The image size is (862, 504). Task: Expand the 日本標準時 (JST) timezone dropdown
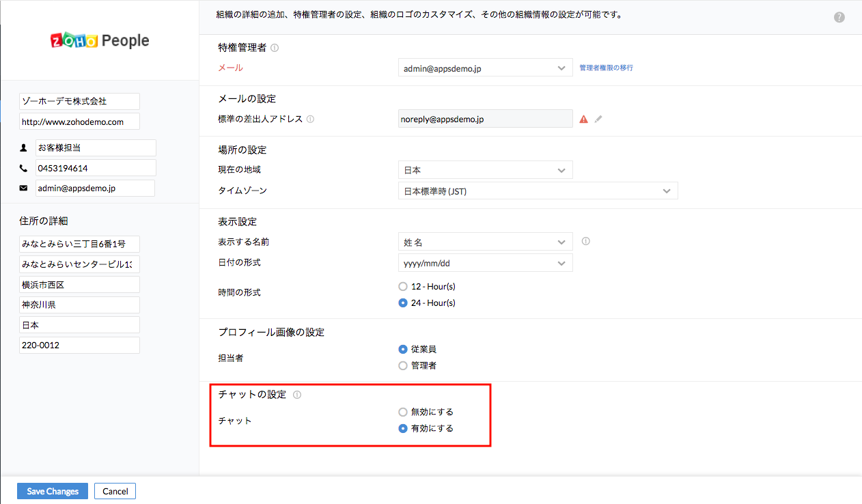click(538, 191)
